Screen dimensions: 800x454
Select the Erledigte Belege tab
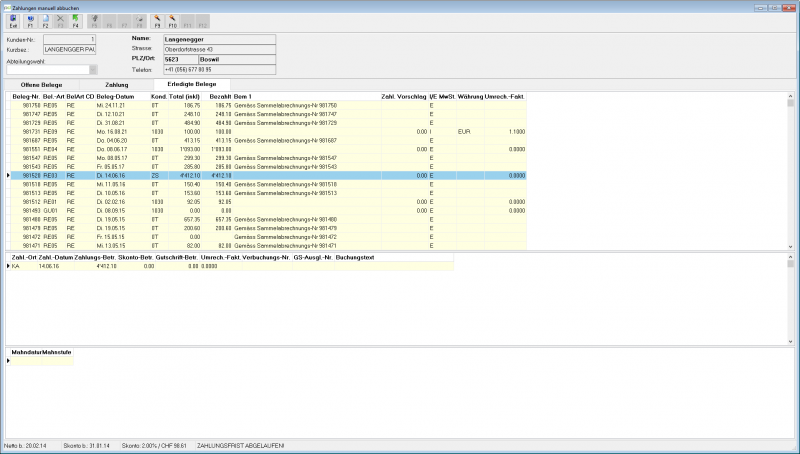(192, 84)
